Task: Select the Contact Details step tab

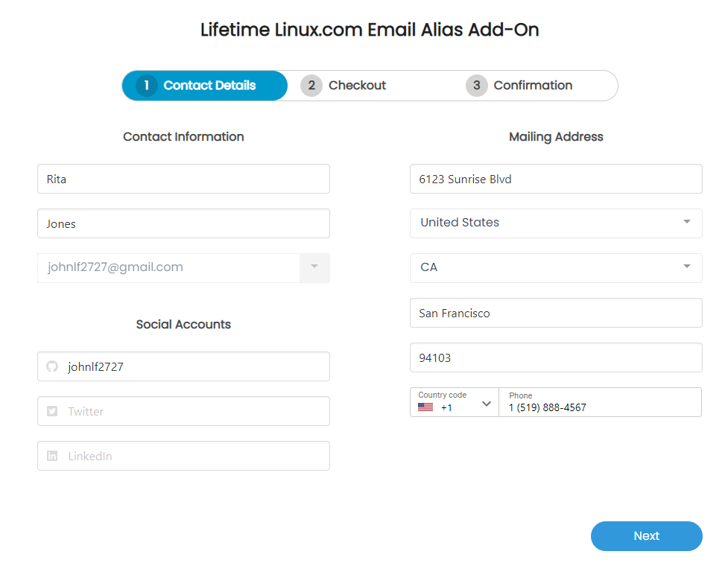Action: coord(205,86)
